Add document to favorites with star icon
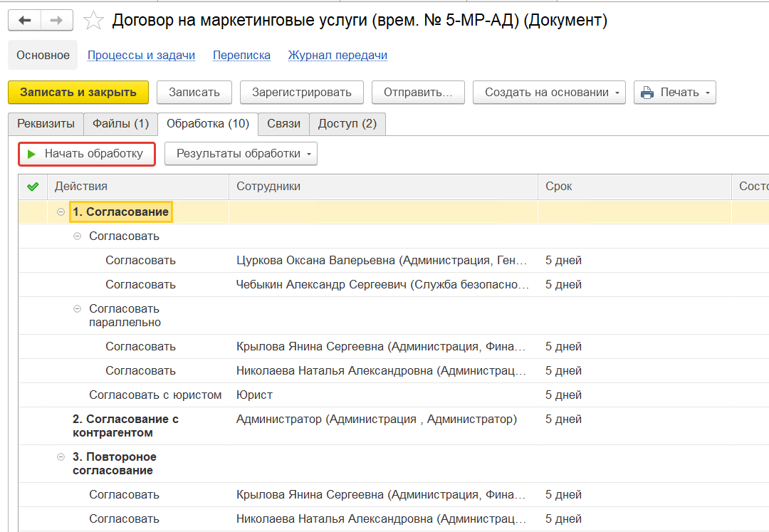Image resolution: width=769 pixels, height=532 pixels. point(94,21)
